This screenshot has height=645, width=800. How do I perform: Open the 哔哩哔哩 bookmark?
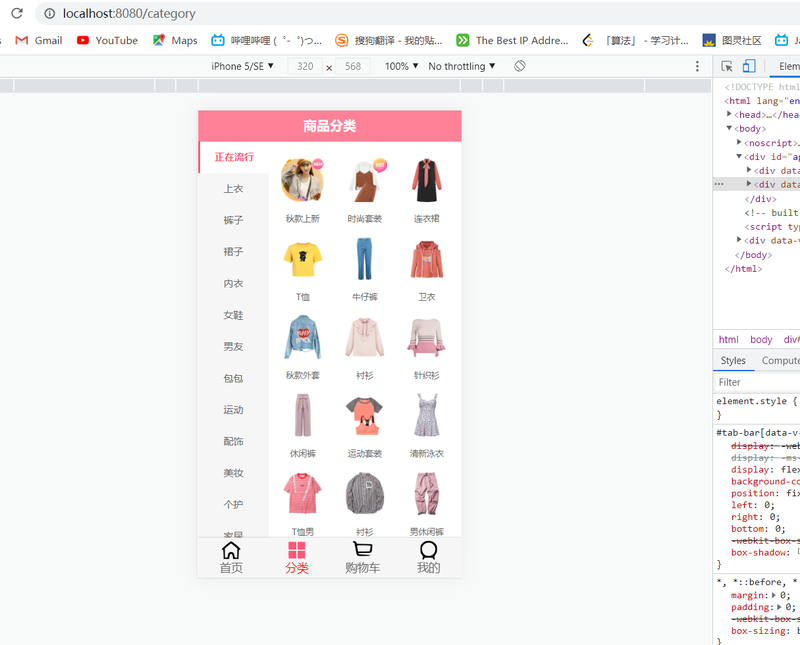[x=266, y=40]
